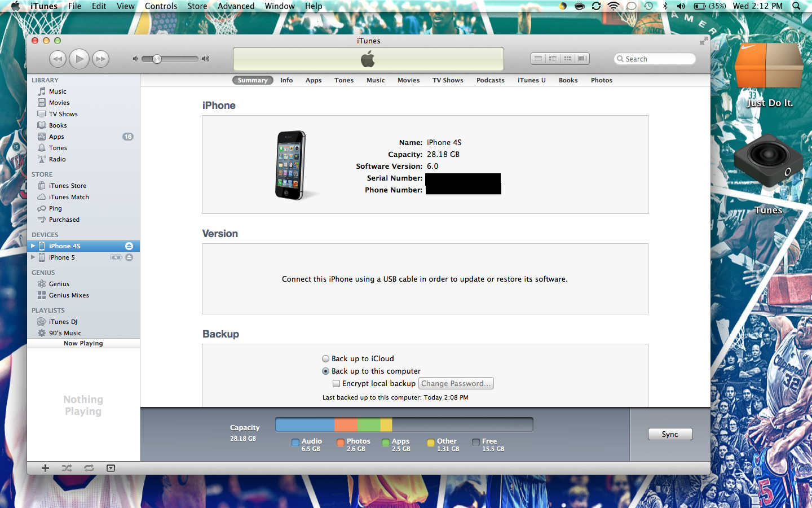The height and width of the screenshot is (508, 812).
Task: Eject the iPhone 5 device
Action: [x=129, y=257]
